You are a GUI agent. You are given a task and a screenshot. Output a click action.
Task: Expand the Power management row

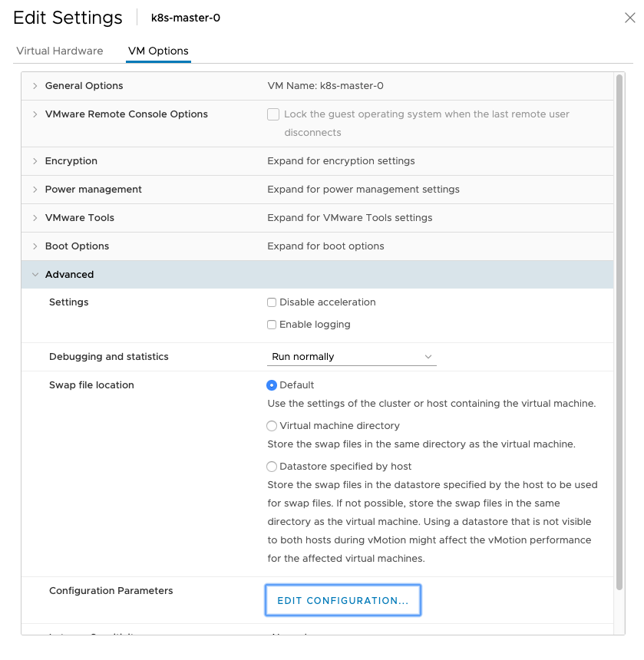point(35,190)
